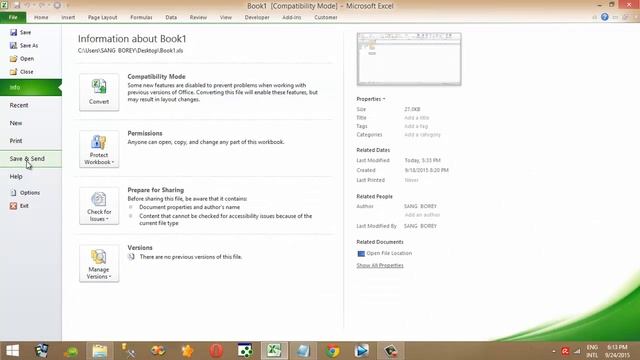Screen dimensions: 640x360
Task: Click the red circular tray icon
Action: point(565,351)
